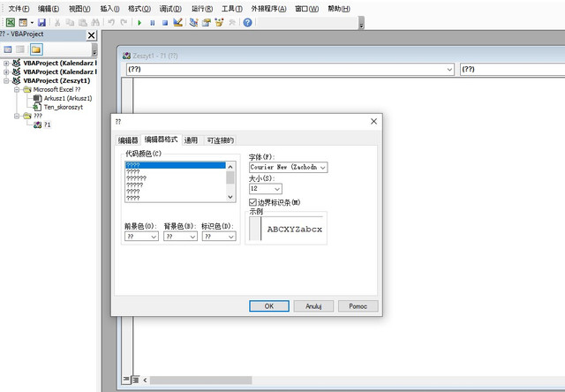
Task: Click the Undo arrow icon
Action: (111, 22)
